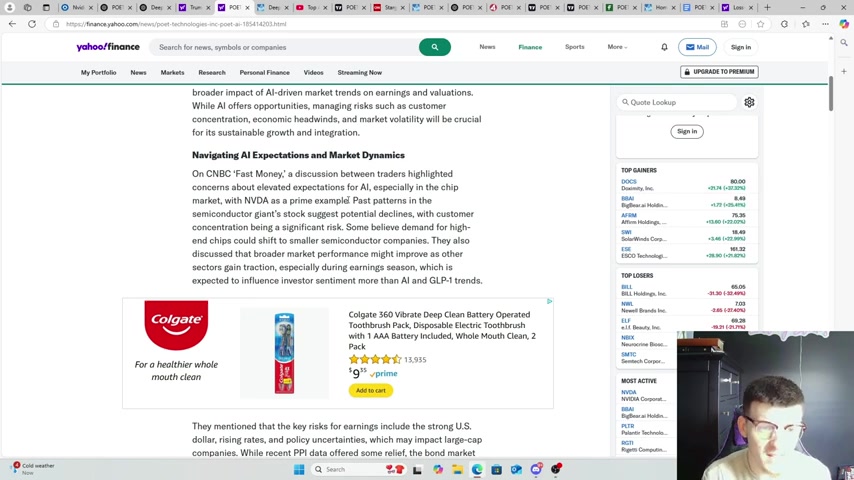Click the Quote Lookup input field
Viewport: 854px width, 480px height.
tap(677, 102)
